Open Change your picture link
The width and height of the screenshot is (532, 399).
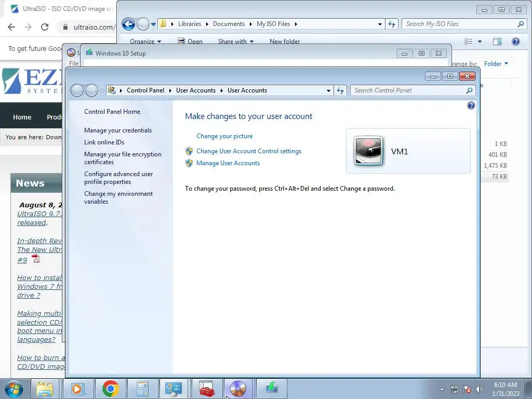224,136
